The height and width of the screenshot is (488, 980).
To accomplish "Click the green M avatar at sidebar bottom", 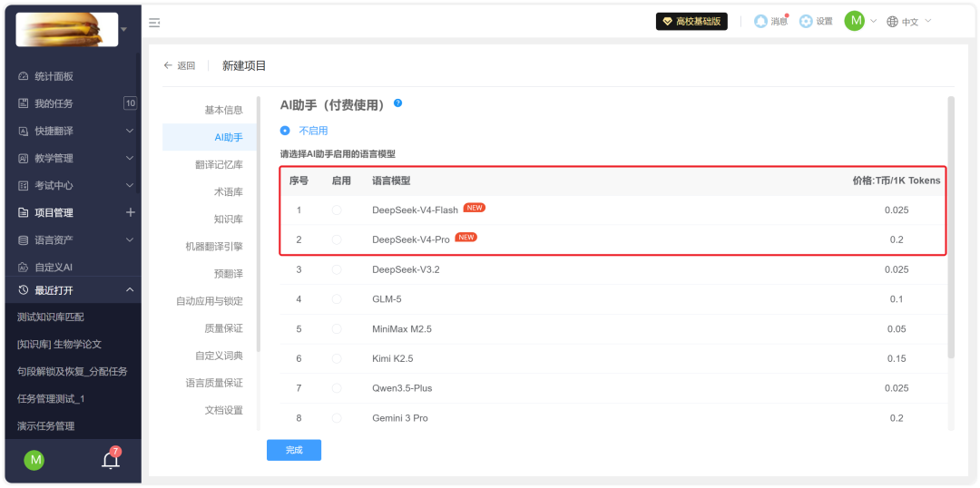I will pyautogui.click(x=34, y=461).
